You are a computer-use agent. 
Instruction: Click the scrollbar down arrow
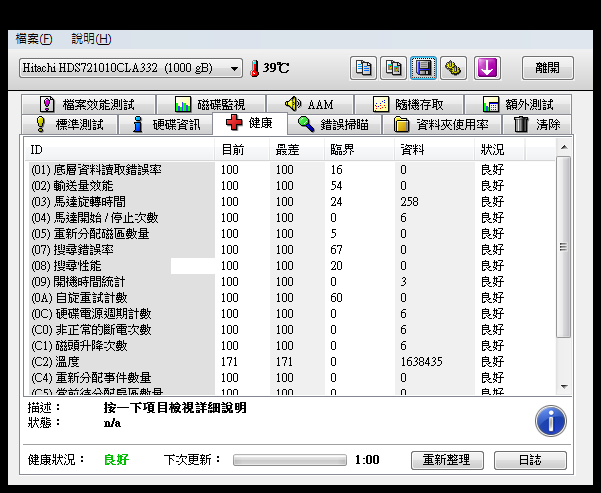coord(564,386)
